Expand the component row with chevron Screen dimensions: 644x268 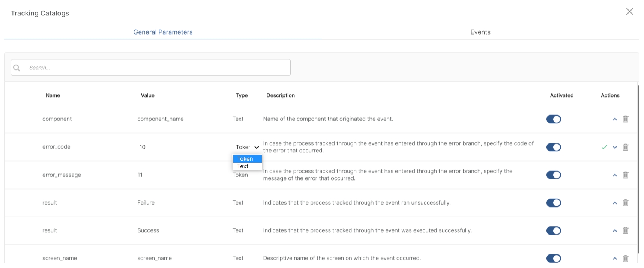[615, 119]
